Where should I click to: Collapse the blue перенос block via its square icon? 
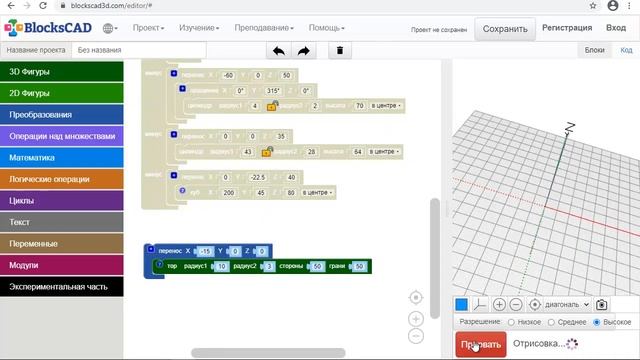[151, 249]
